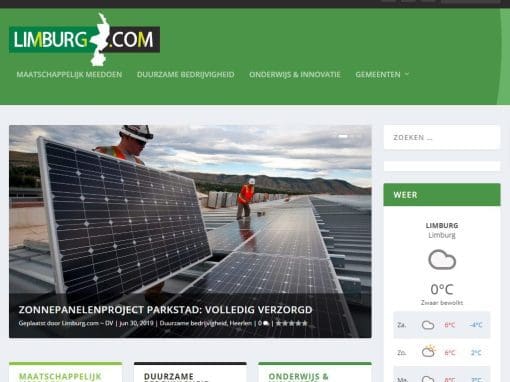The width and height of the screenshot is (510, 382).
Task: Click the large cloud weather icon
Action: click(x=442, y=259)
